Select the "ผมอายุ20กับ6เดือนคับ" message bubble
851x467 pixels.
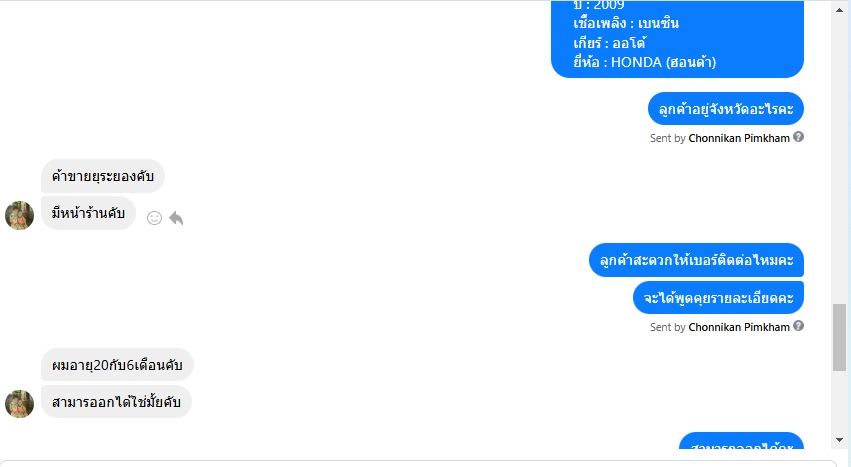coord(117,365)
